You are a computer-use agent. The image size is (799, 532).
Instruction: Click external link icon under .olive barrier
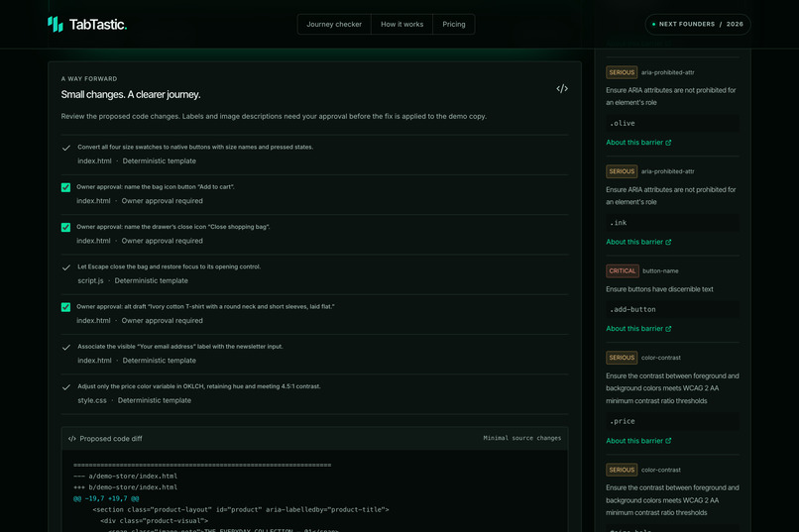tap(668, 143)
